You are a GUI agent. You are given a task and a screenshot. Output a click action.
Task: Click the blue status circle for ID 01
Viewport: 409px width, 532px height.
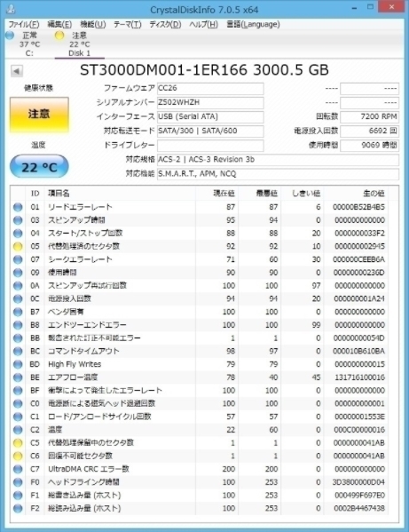[18, 207]
